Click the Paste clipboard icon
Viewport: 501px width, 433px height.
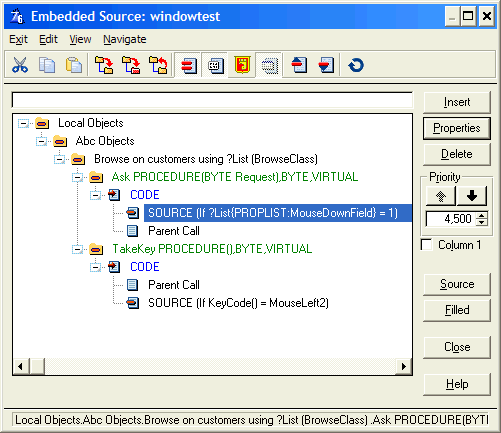click(74, 65)
